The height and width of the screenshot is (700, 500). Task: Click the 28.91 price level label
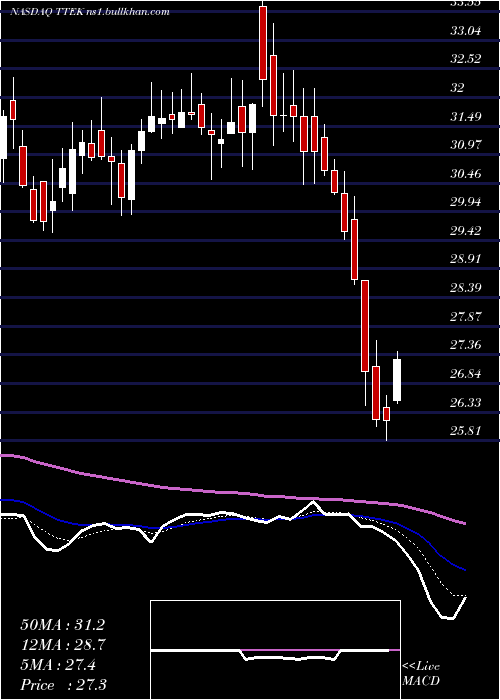click(x=466, y=259)
